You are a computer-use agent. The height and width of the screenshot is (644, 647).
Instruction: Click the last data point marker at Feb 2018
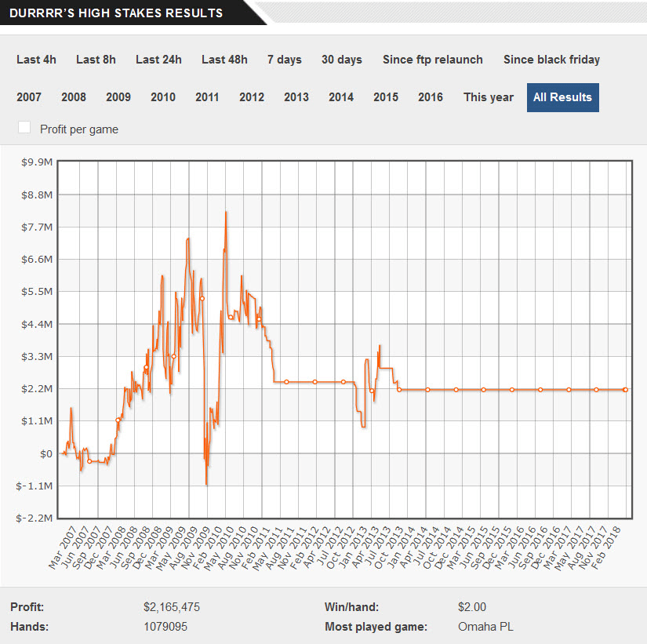[626, 390]
